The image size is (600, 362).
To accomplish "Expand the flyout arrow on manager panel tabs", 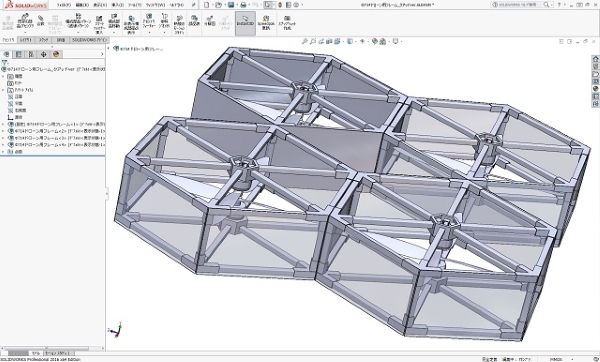I will 102,54.
